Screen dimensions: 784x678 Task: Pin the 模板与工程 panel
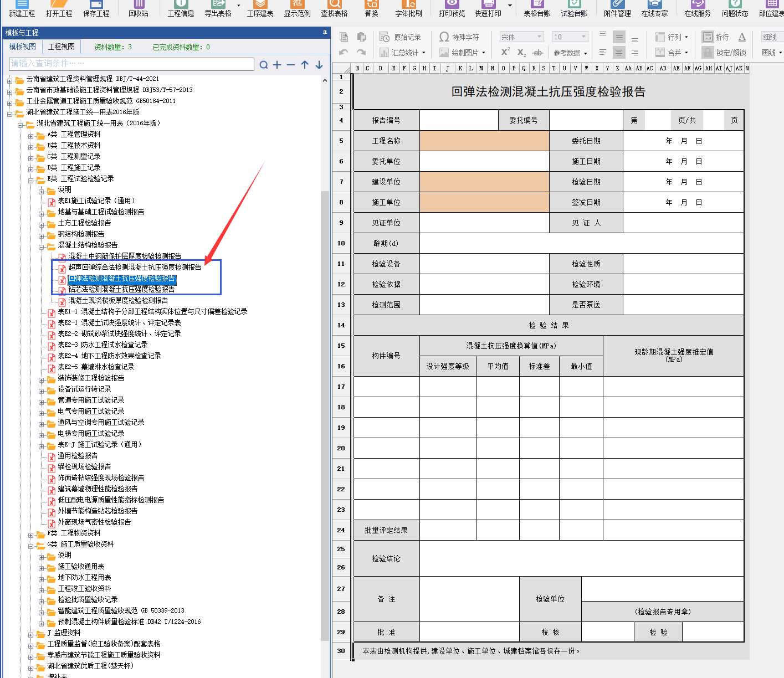325,33
